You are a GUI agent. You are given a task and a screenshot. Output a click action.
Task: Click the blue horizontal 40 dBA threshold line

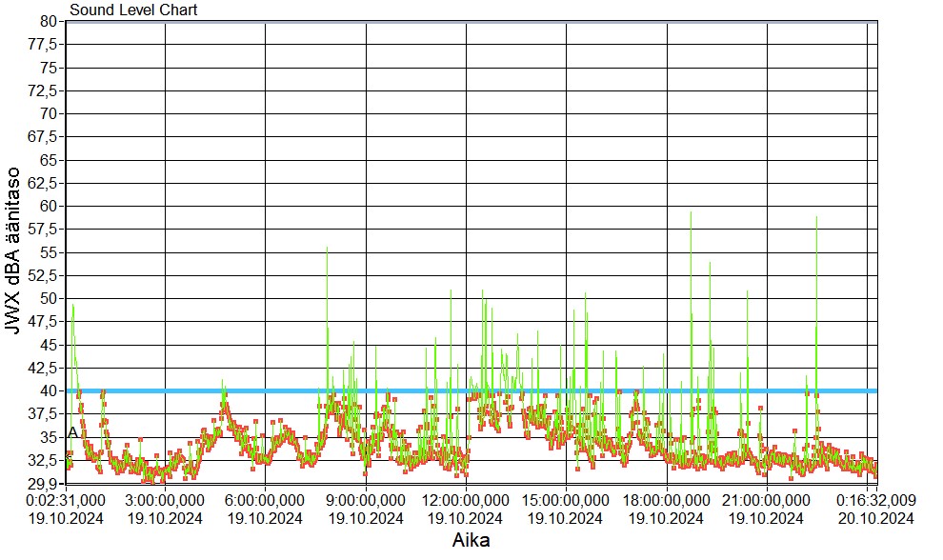471,391
